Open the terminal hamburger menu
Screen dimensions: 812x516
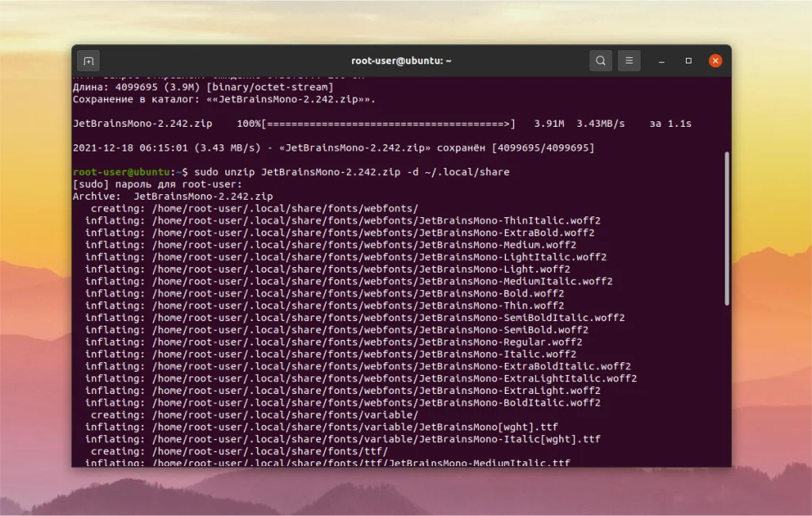629,60
